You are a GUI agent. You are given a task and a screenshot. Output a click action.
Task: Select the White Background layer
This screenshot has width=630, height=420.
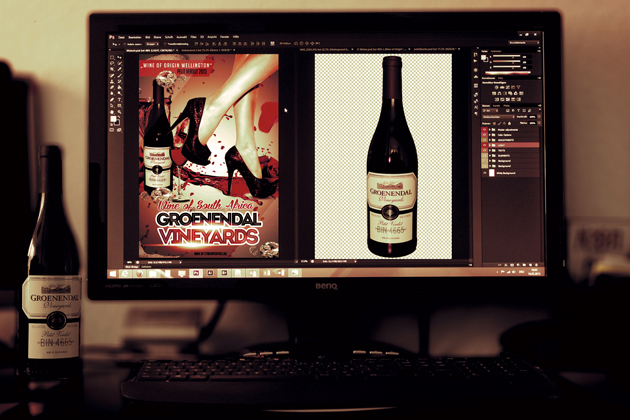tap(510, 173)
